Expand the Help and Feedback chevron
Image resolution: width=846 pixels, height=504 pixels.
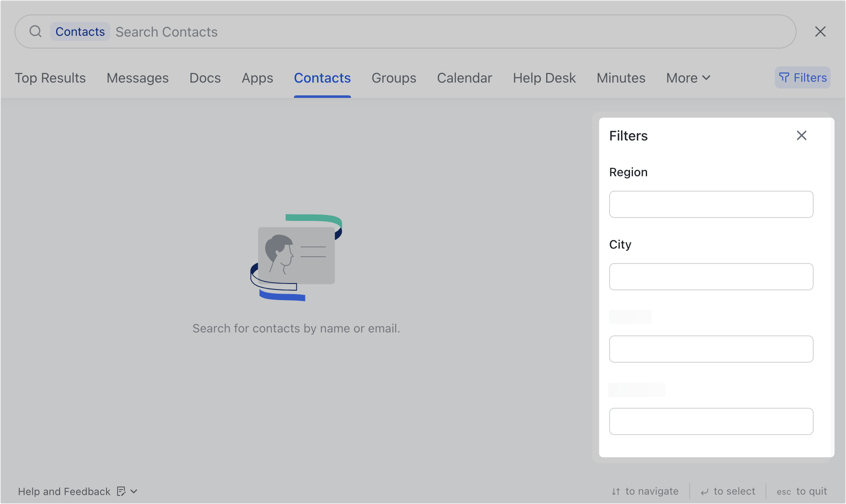click(x=134, y=491)
